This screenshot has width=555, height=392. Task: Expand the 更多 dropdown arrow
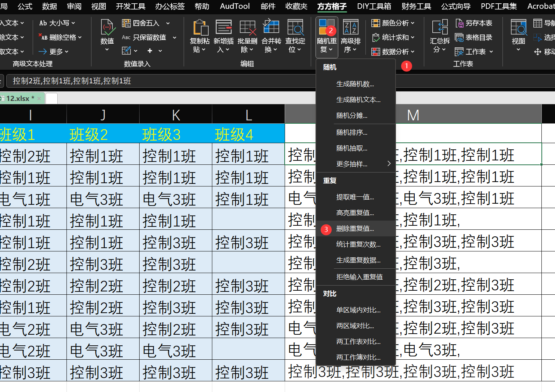click(66, 52)
